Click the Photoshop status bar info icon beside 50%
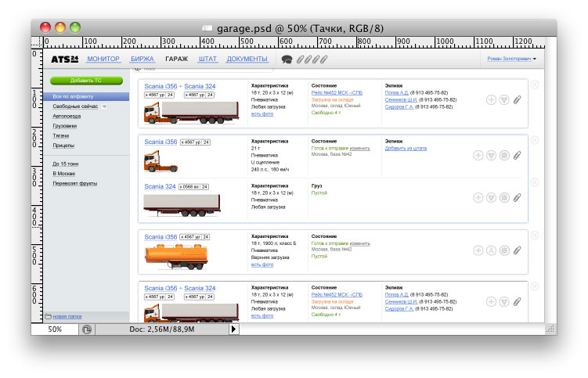Viewport: 588px width, 378px height. click(87, 329)
